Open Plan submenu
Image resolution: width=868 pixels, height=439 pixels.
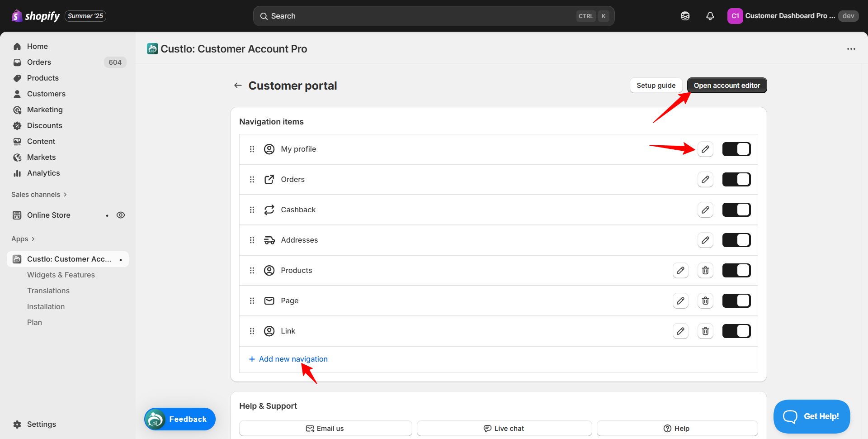(34, 322)
